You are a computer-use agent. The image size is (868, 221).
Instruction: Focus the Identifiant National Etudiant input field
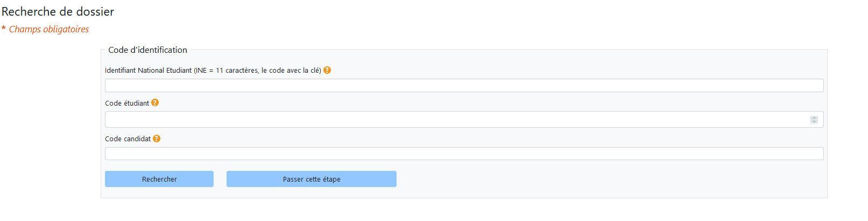pos(463,85)
